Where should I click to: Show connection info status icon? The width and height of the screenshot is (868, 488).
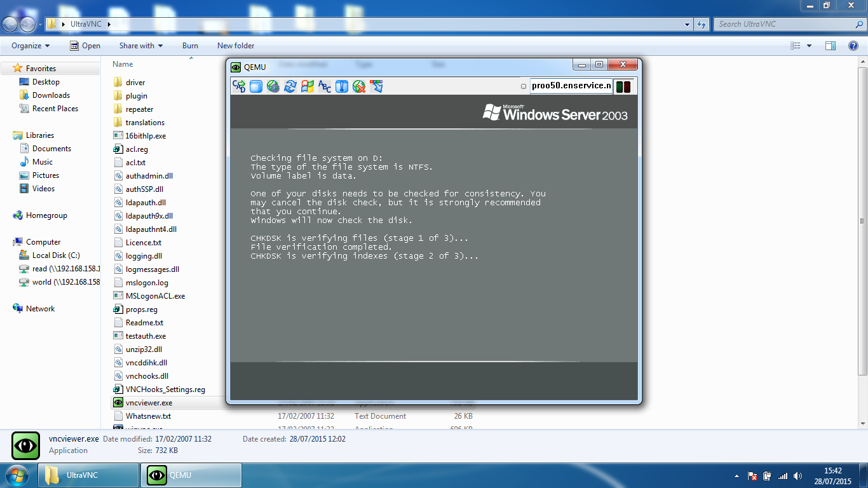coord(342,86)
